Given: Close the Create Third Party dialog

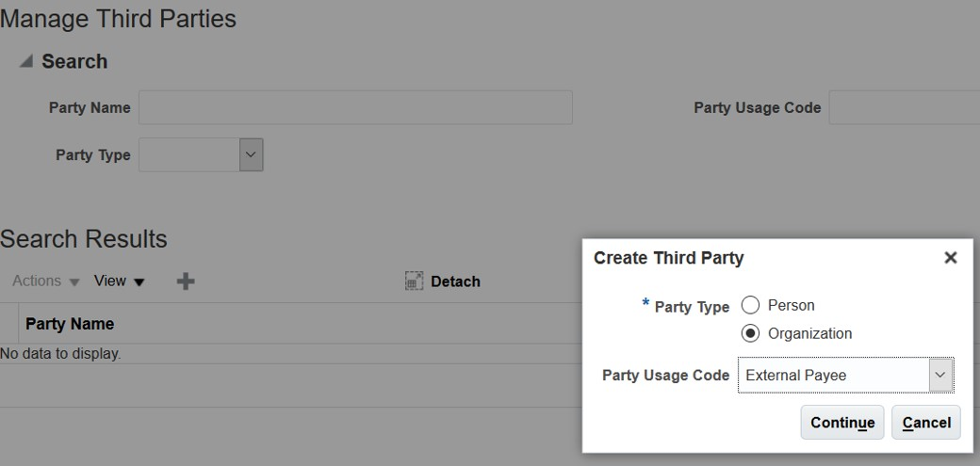Looking at the screenshot, I should [x=950, y=258].
